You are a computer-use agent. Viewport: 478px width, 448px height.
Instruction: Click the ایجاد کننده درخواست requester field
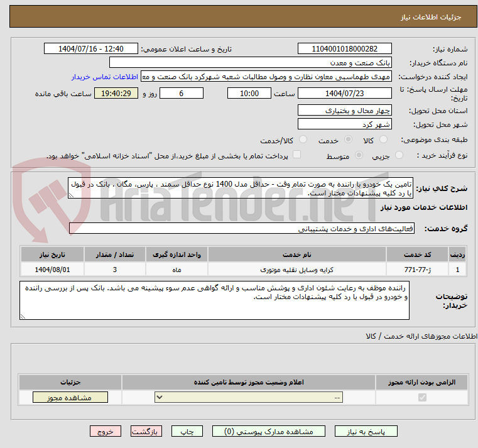(266, 77)
